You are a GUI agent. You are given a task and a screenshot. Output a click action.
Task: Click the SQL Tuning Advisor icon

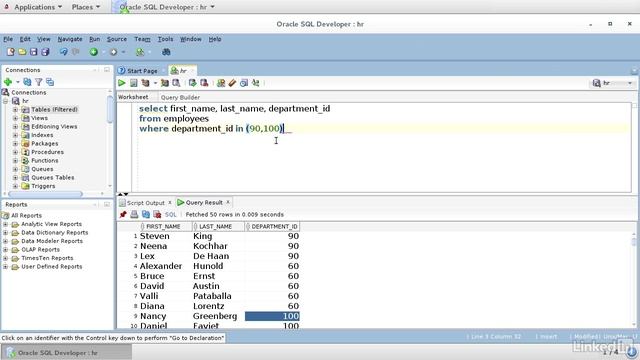(176, 83)
